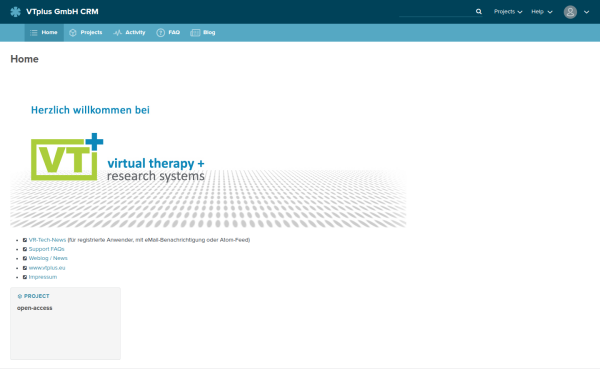Open the Weblog / News link
Screen dimensions: 600x375
(x=48, y=258)
